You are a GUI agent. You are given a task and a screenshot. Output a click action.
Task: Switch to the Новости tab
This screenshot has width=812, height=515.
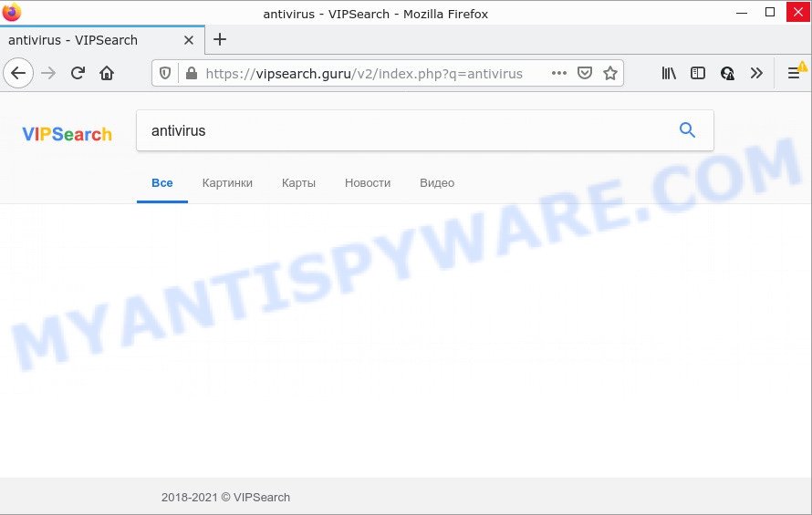coord(368,183)
